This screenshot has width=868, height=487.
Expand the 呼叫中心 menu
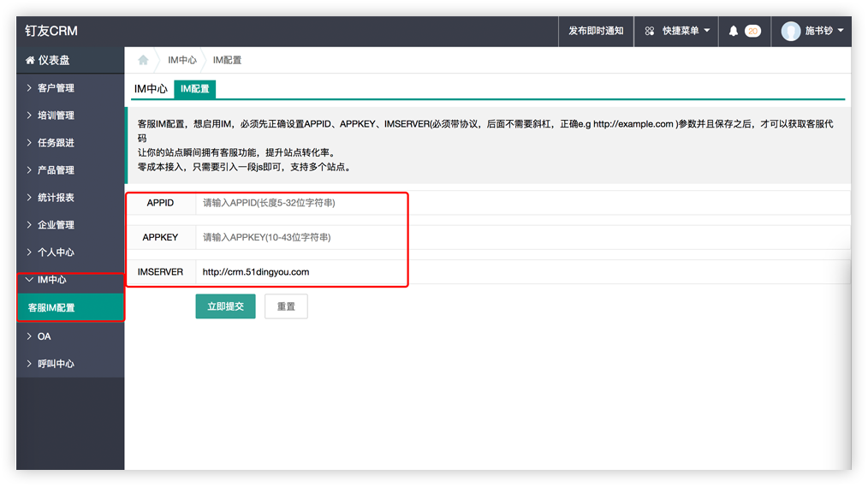70,364
